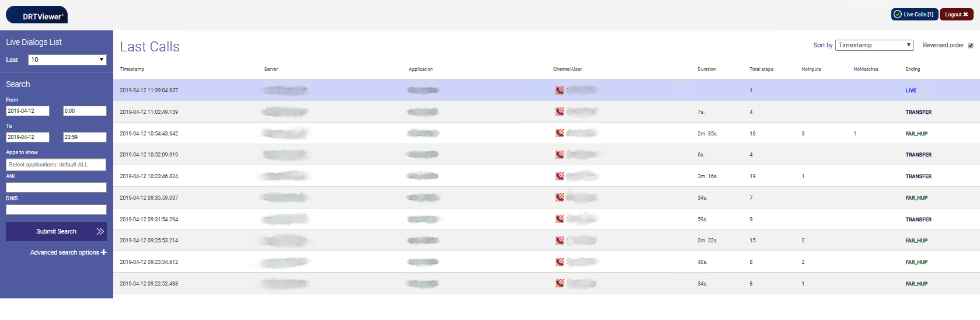Click phone icon in 11:39:04 live call row

point(559,91)
